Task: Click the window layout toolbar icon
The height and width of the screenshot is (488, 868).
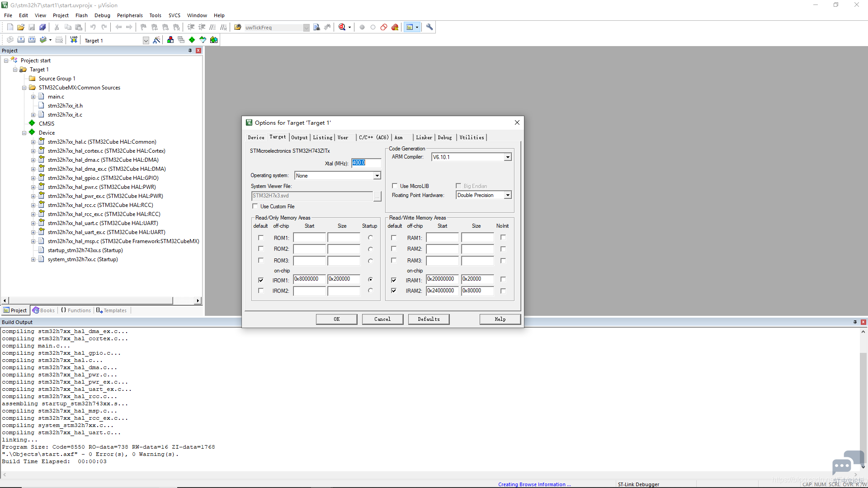Action: (410, 27)
